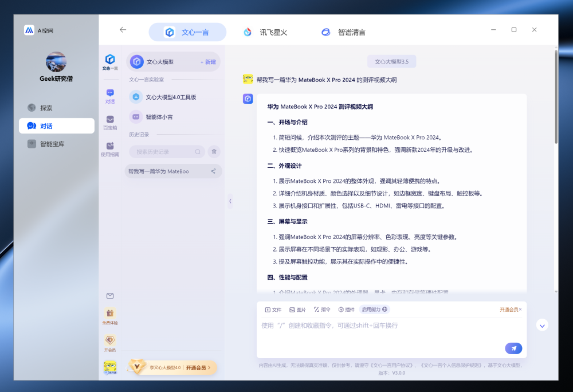This screenshot has width=573, height=392.
Task: Start a new chat with + 新建
Action: coord(208,62)
